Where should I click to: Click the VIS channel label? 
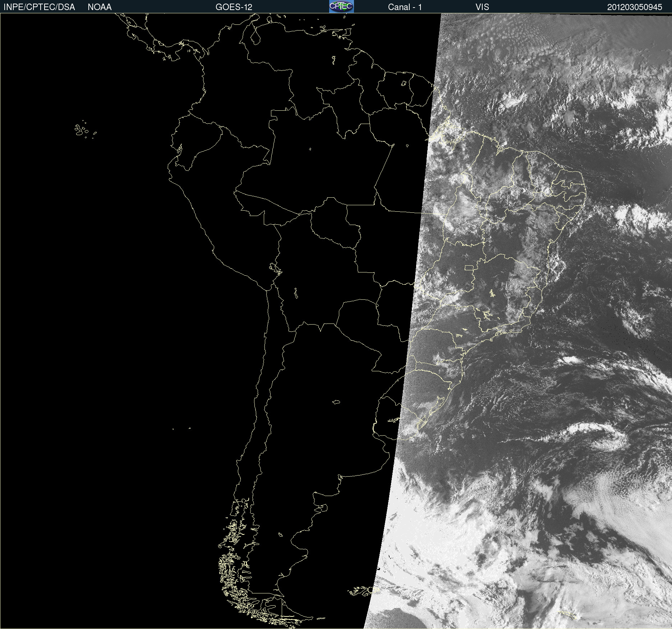[482, 7]
